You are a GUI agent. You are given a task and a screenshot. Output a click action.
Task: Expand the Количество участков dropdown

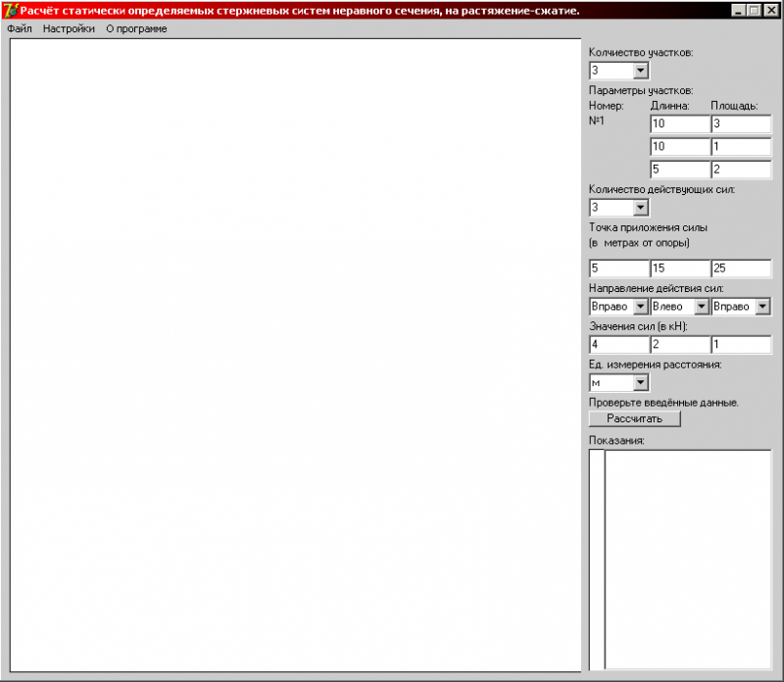(x=641, y=71)
